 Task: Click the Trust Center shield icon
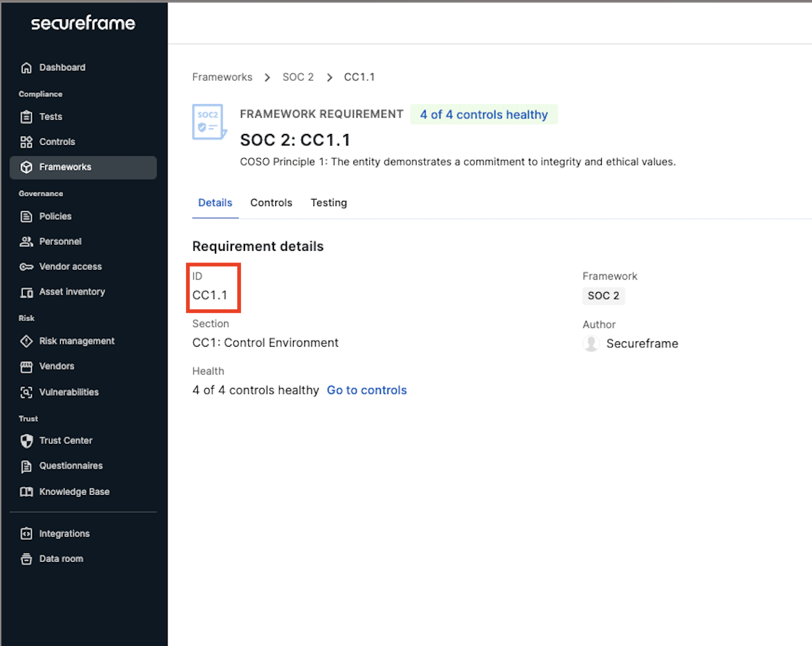click(x=26, y=441)
